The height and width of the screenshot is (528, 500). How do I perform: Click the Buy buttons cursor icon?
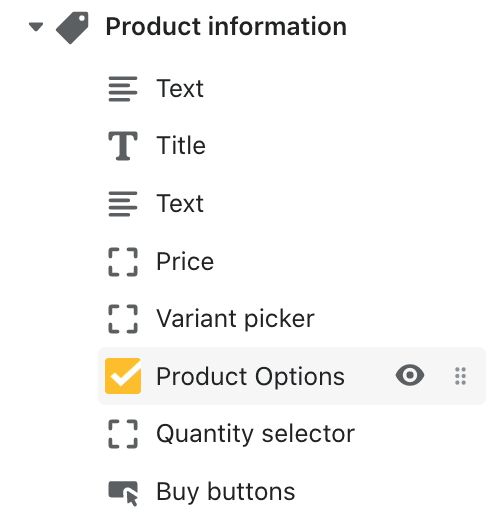(123, 493)
